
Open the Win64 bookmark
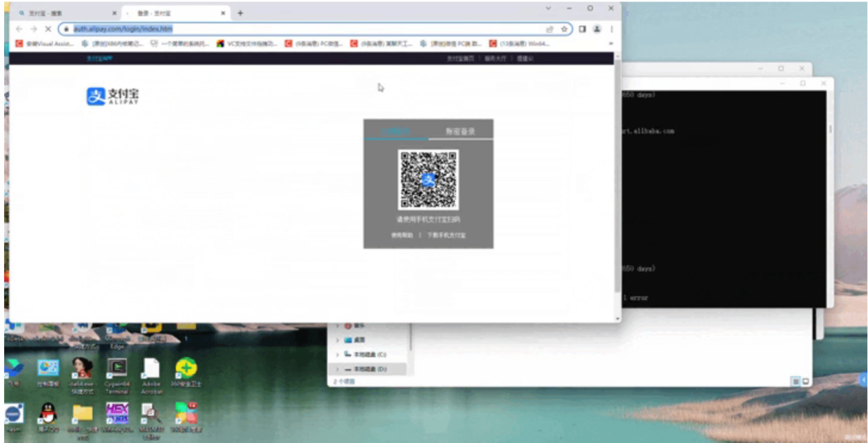tap(519, 43)
